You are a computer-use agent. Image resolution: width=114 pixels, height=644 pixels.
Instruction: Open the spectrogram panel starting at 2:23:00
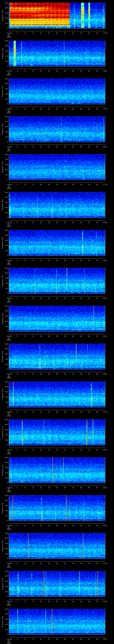coord(57,281)
